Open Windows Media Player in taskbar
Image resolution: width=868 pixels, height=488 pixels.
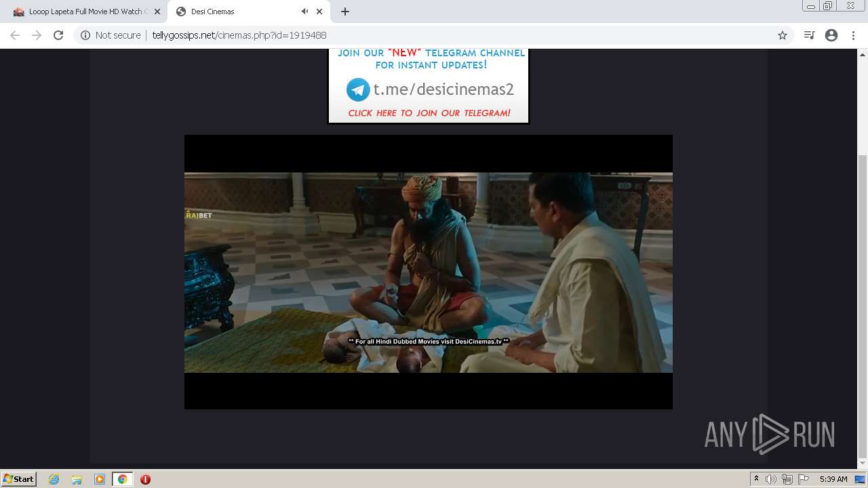[100, 479]
